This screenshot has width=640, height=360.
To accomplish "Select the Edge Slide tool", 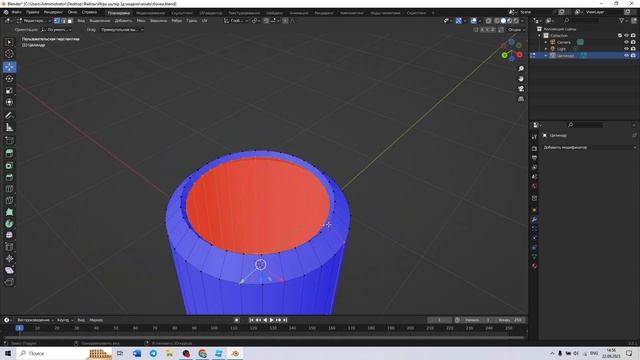I will pos(9,247).
